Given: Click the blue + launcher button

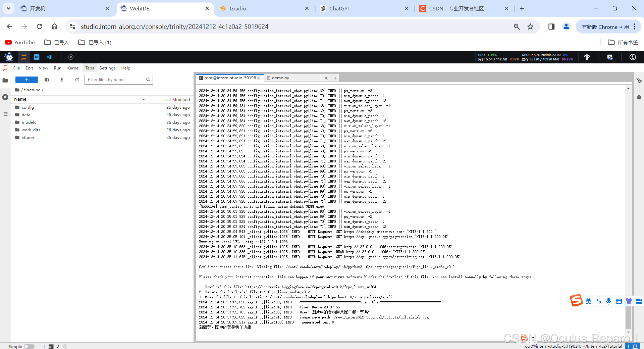Looking at the screenshot, I should point(26,80).
